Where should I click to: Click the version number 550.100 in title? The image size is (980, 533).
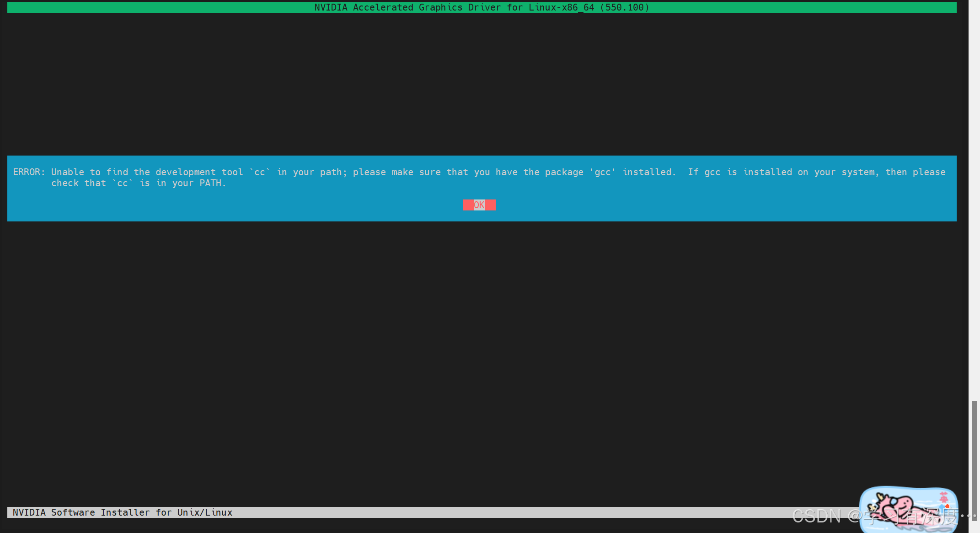[x=625, y=7]
